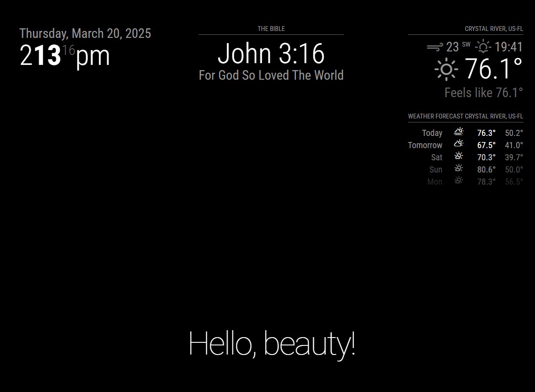This screenshot has width=535, height=392.
Task: Click THE BIBLE module header
Action: tap(271, 29)
